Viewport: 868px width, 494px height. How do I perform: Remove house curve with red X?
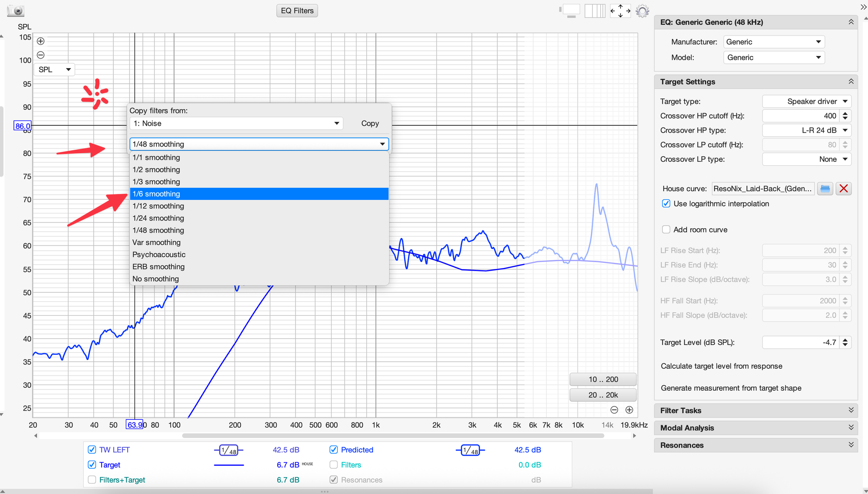[x=843, y=189]
